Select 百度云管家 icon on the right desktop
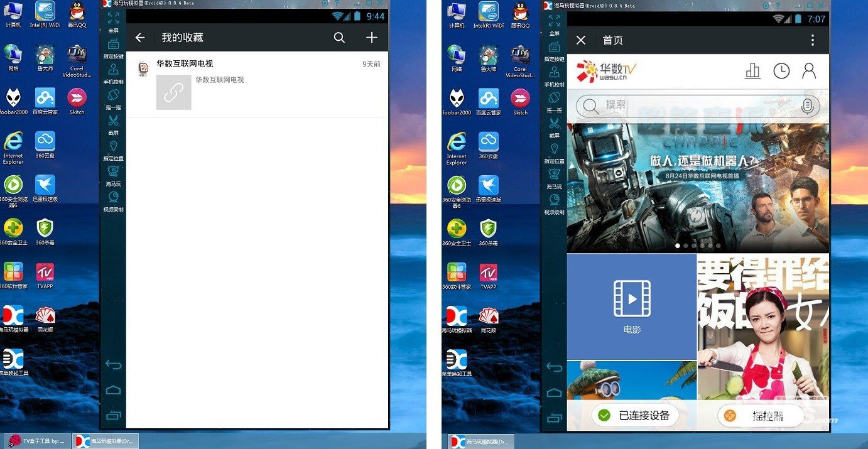This screenshot has width=868, height=449. tap(488, 101)
